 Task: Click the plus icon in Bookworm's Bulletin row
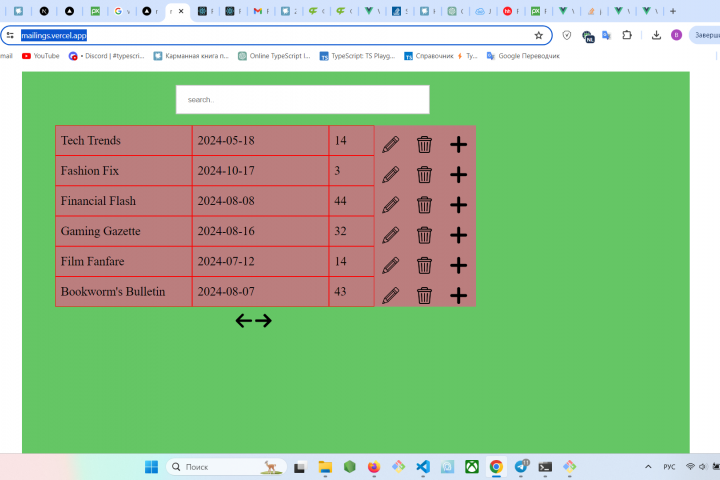pyautogui.click(x=458, y=295)
